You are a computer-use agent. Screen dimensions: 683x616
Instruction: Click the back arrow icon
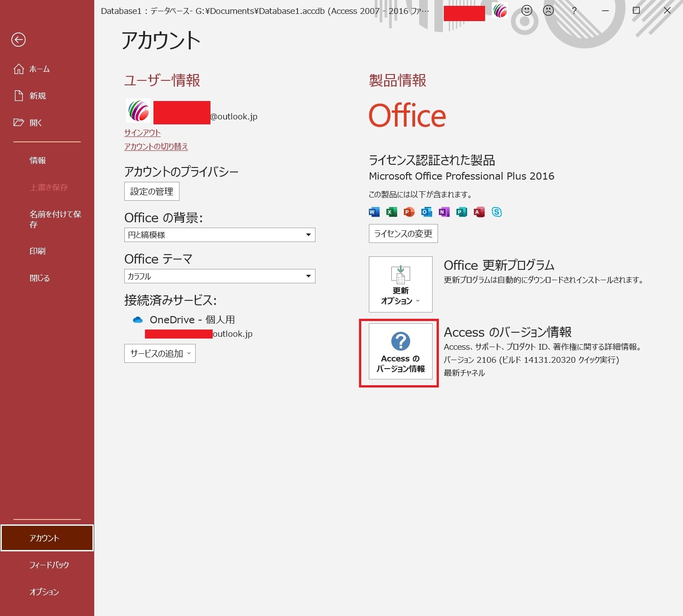(x=18, y=40)
